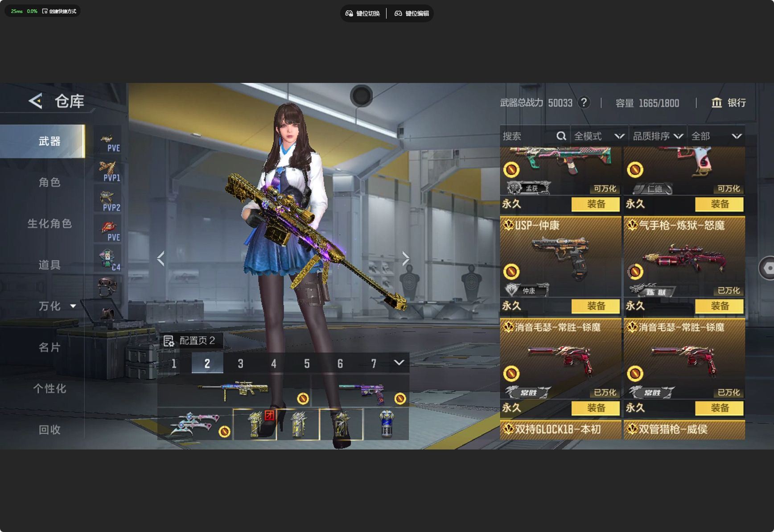The height and width of the screenshot is (532, 774).
Task: Click the search magnifier icon
Action: (561, 136)
